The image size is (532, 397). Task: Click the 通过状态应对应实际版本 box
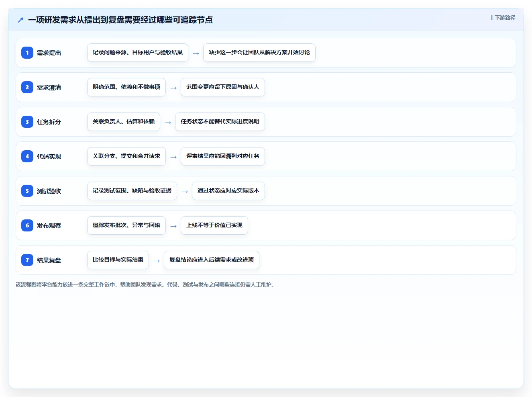[x=228, y=191]
